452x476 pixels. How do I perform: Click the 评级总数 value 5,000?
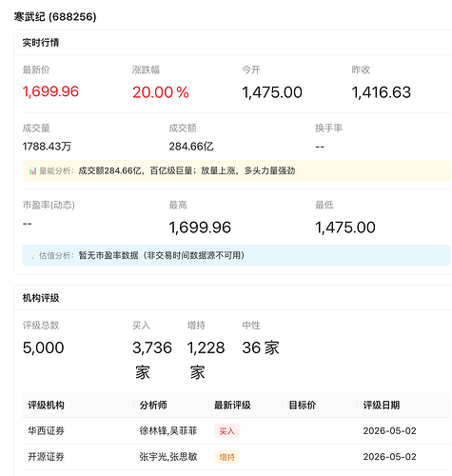tap(43, 347)
